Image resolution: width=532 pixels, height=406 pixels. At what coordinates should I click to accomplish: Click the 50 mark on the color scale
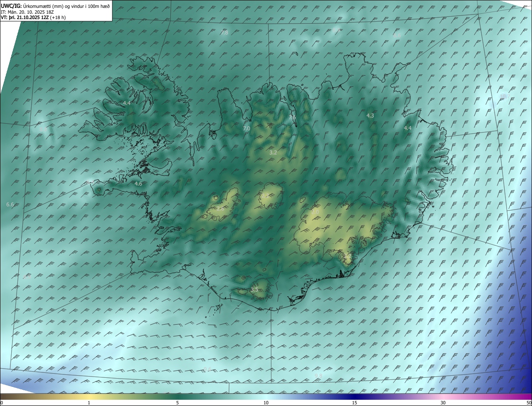point(529,403)
